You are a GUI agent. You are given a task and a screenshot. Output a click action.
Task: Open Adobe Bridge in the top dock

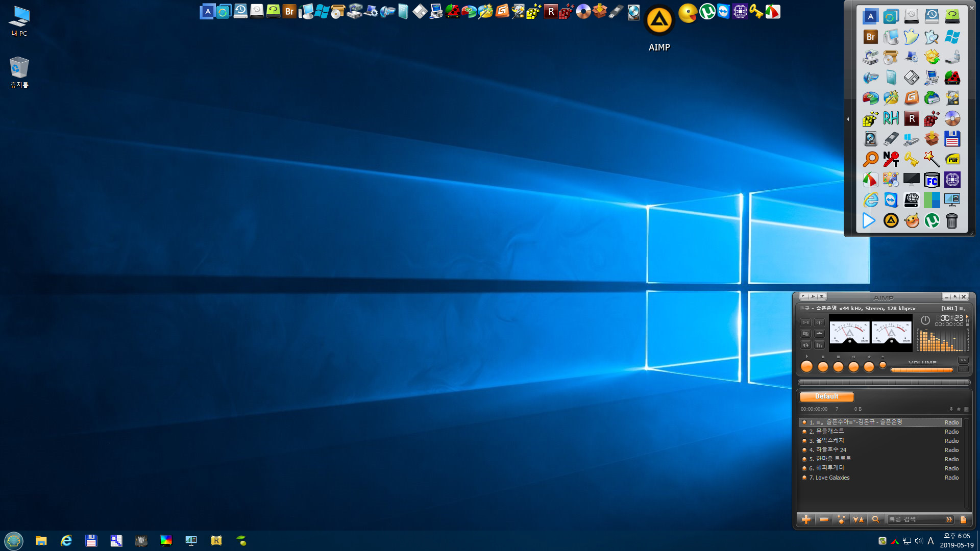[x=289, y=11]
